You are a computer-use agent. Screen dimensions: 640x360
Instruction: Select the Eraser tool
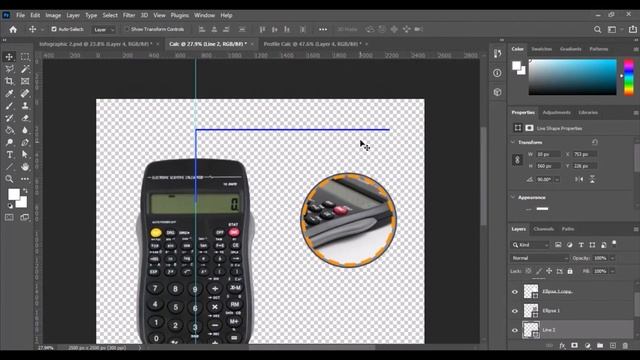25,118
